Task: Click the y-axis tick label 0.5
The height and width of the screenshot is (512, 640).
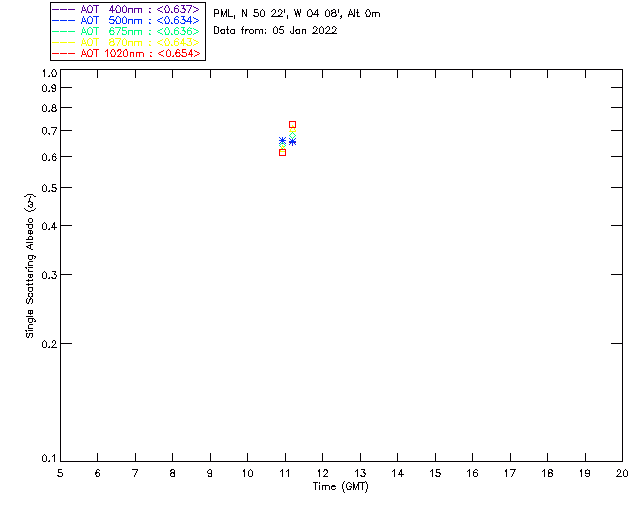Action: click(49, 188)
